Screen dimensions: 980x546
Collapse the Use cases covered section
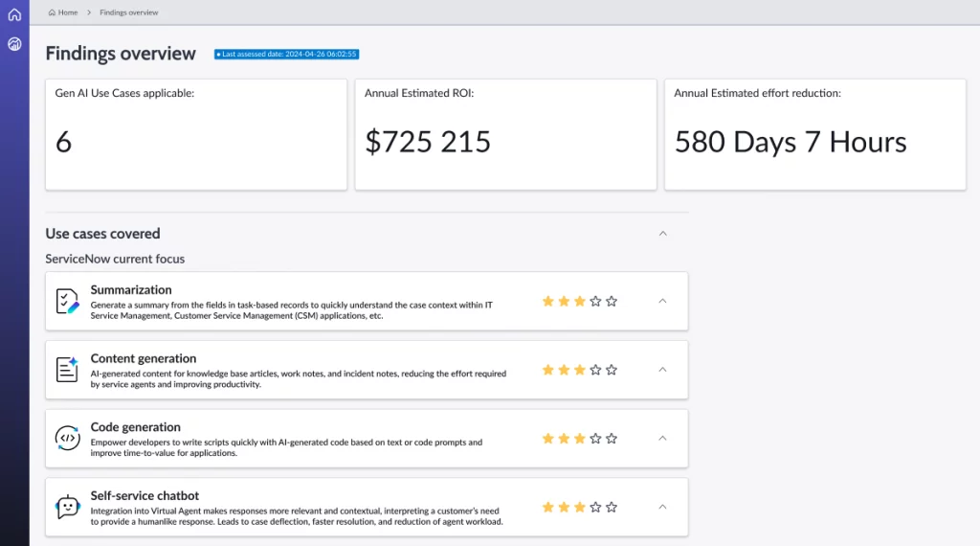click(663, 234)
